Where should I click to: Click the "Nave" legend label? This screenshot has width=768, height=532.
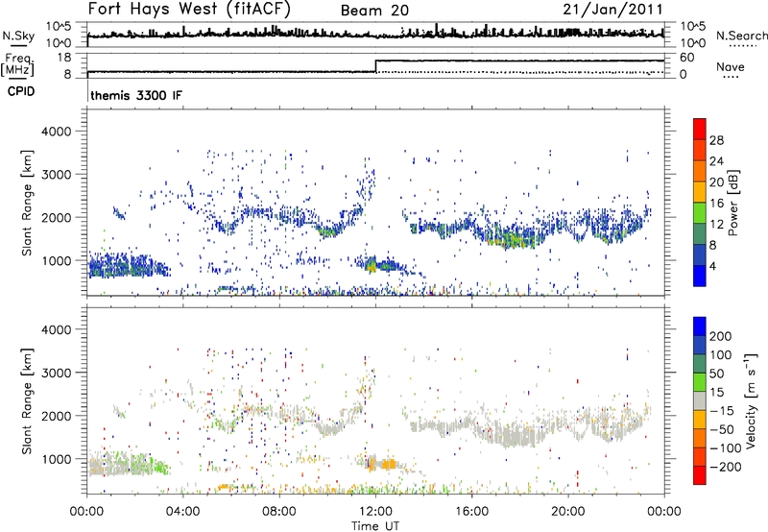tap(731, 66)
